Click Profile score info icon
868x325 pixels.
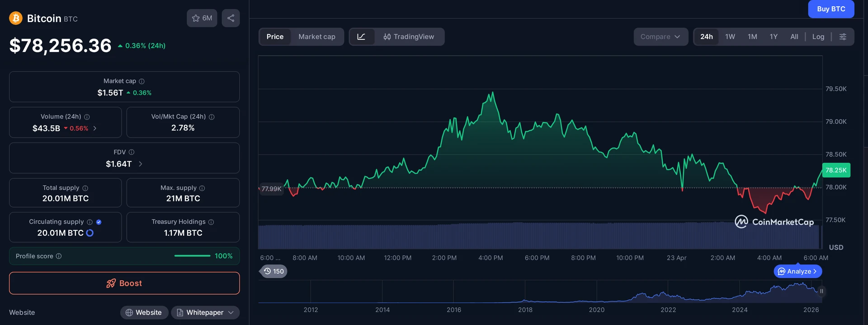[x=59, y=256]
